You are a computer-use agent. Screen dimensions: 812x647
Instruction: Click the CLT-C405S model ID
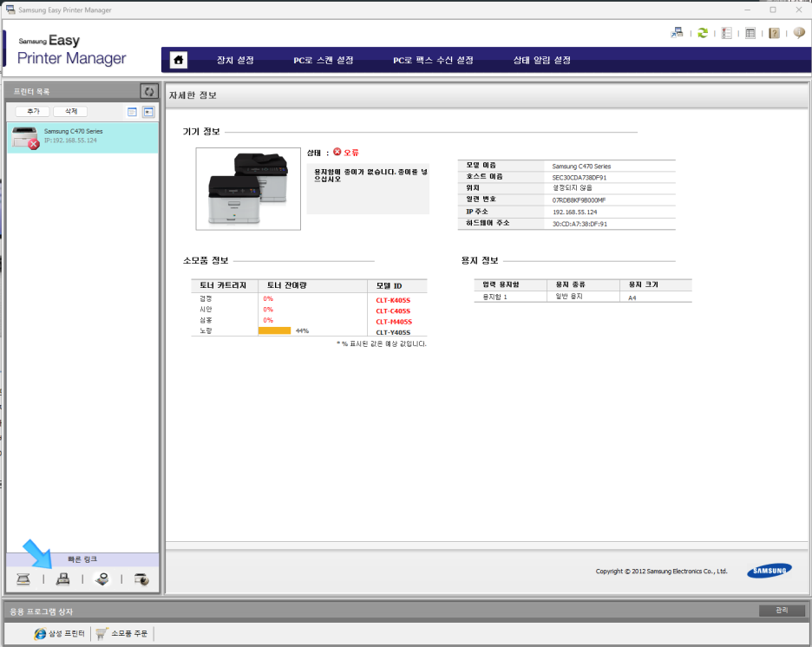(393, 311)
